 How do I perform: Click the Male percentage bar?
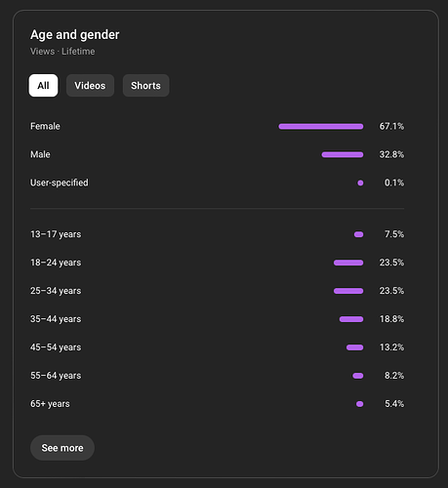pyautogui.click(x=343, y=154)
